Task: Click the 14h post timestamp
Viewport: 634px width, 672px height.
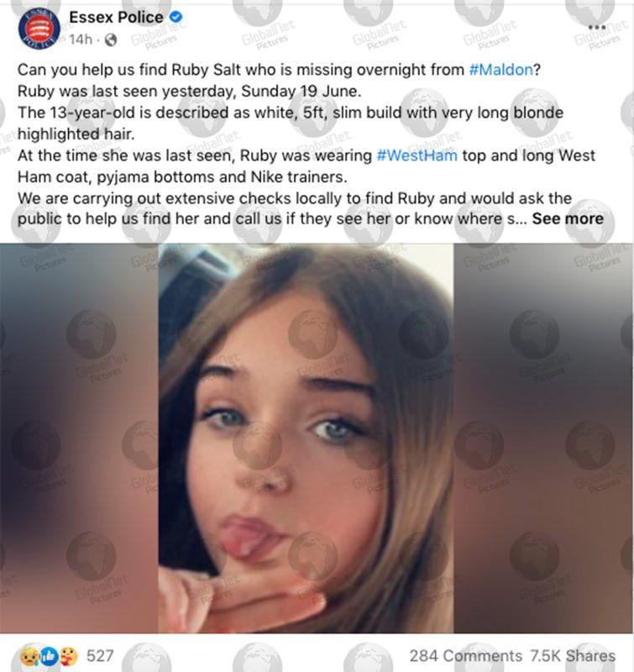Action: 81,39
